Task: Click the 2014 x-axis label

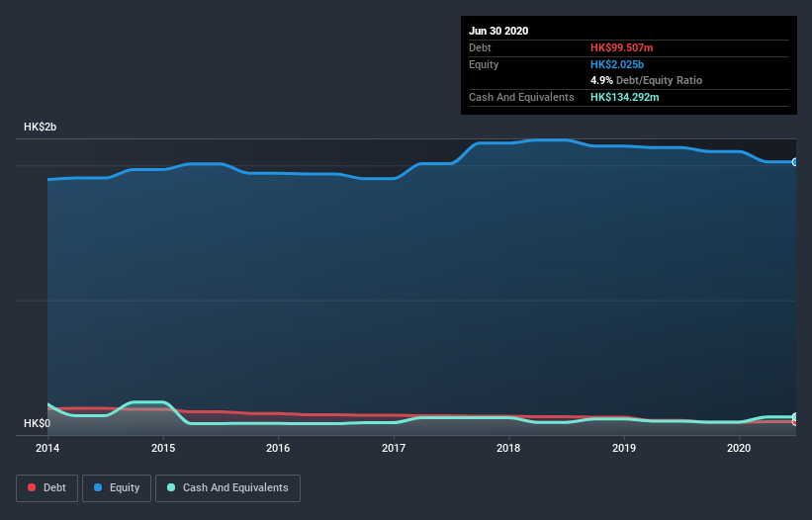Action: point(47,448)
